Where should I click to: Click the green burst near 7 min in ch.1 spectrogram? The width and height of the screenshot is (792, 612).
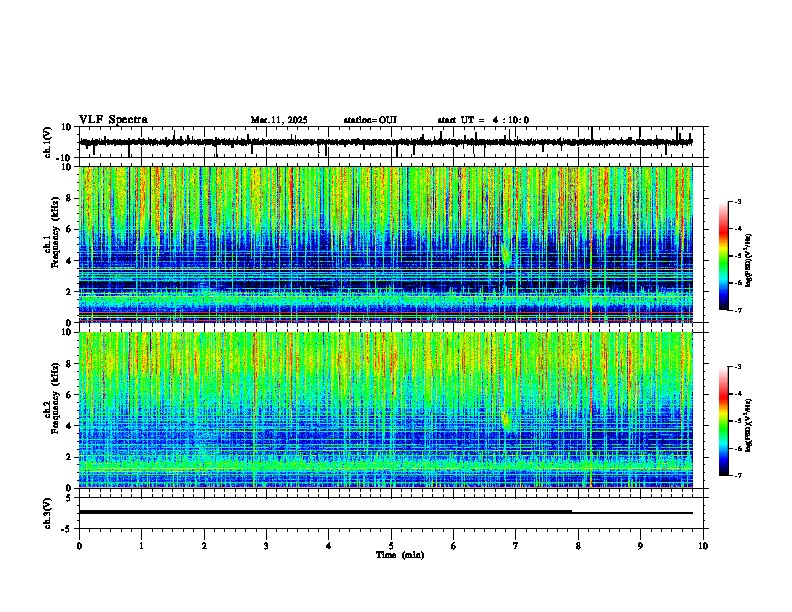507,253
